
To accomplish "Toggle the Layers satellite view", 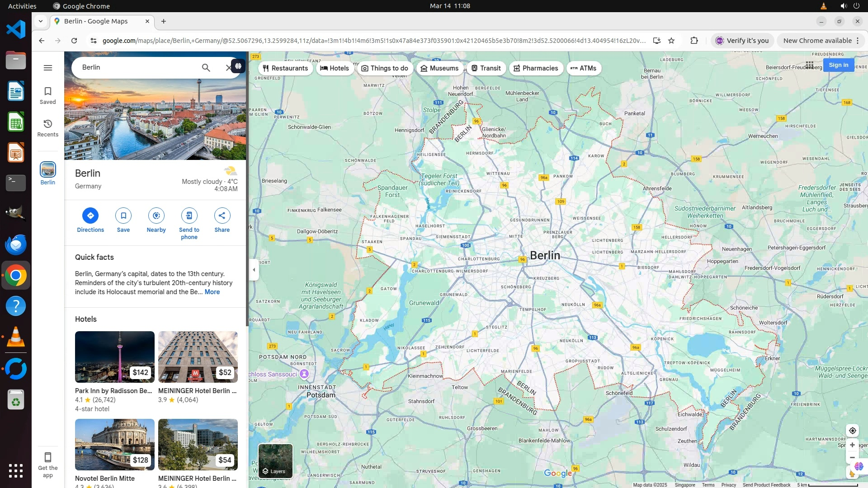I will tap(275, 461).
